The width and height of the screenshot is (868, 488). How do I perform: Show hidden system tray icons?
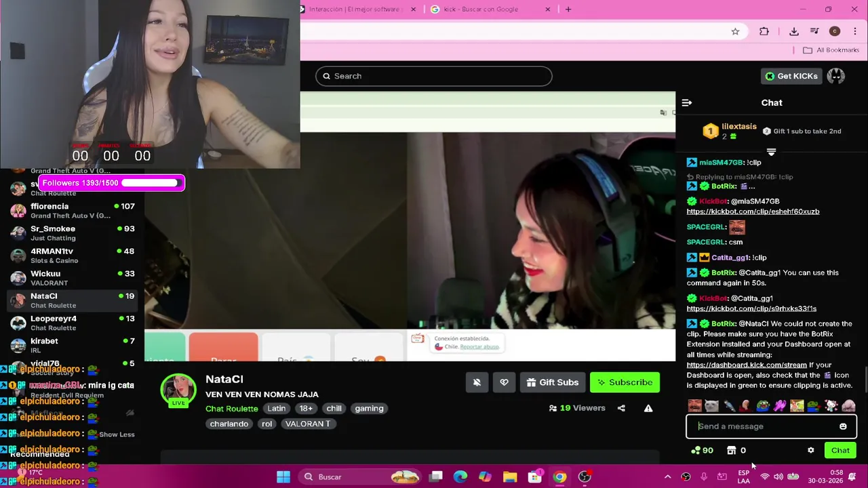(667, 476)
